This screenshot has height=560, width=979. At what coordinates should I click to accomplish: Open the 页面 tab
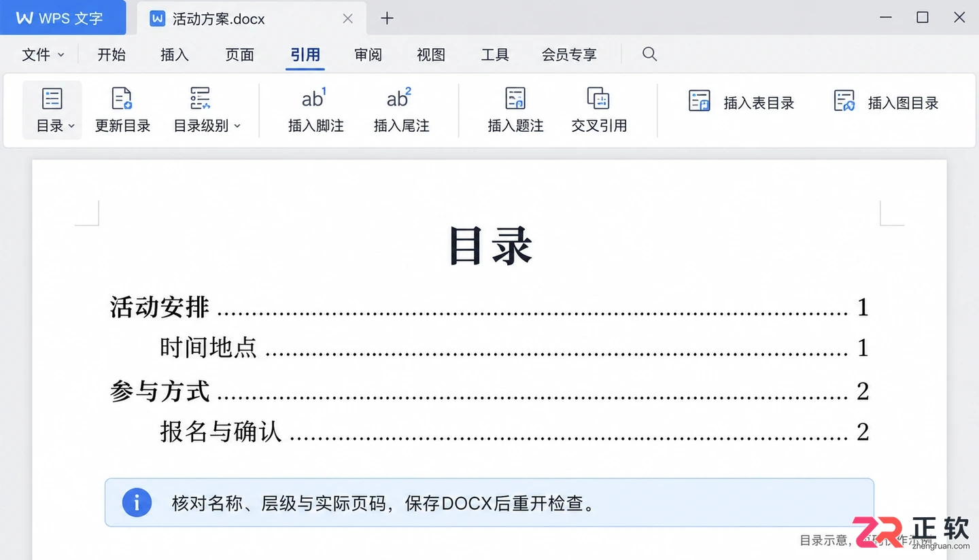(x=240, y=55)
